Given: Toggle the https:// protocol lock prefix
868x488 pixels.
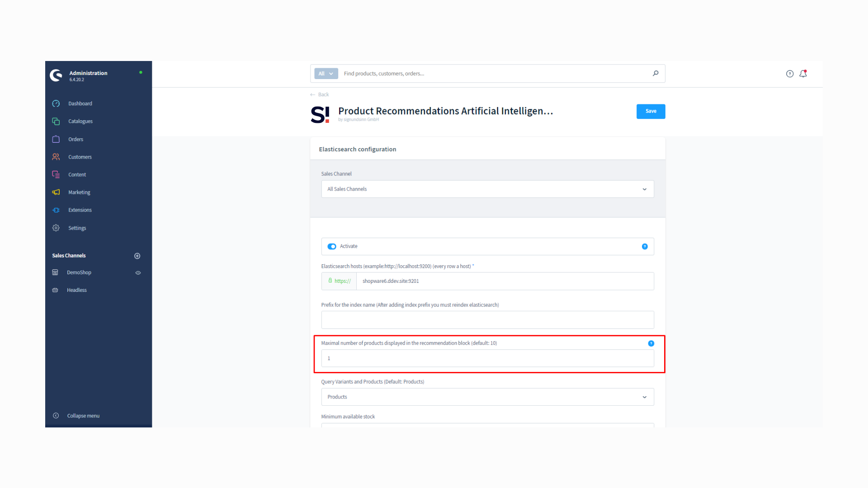Looking at the screenshot, I should (x=339, y=281).
